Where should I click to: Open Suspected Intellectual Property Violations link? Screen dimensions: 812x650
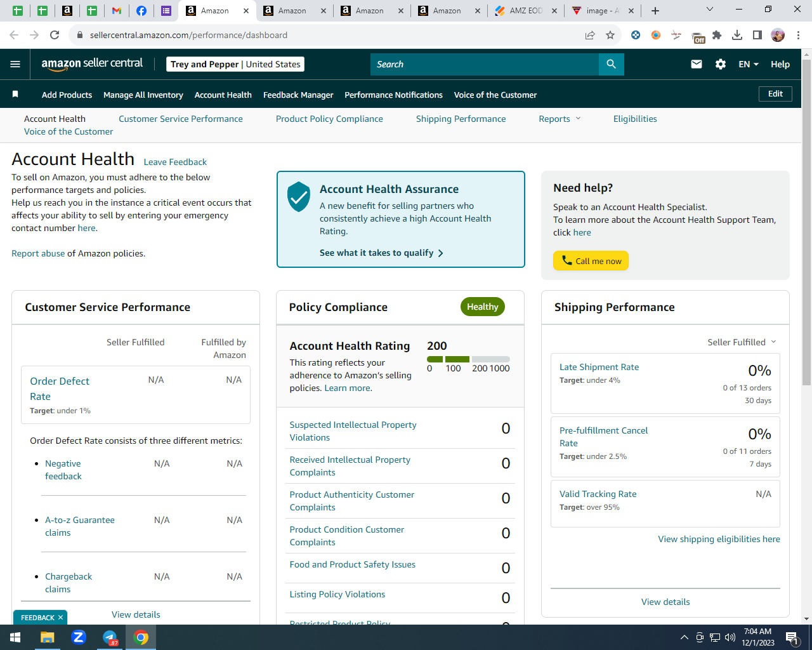tap(353, 431)
